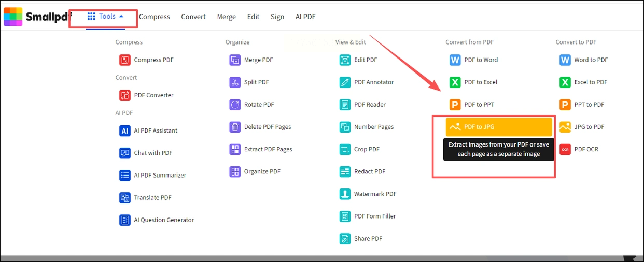Image resolution: width=644 pixels, height=262 pixels.
Task: Open the Number Pages link
Action: coord(374,127)
